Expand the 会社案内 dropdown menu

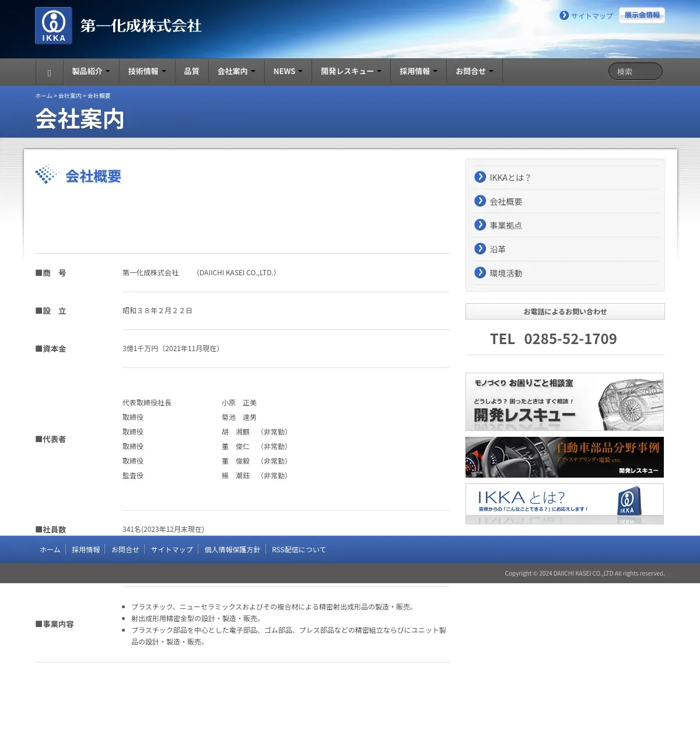click(x=236, y=72)
